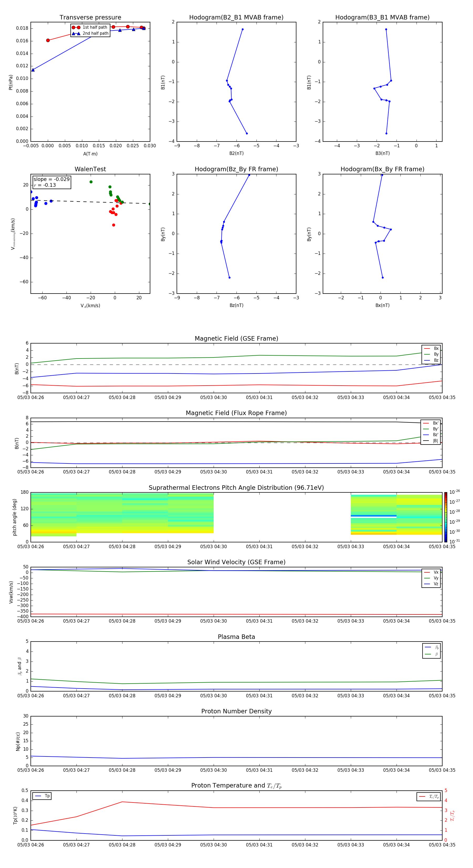Click the 'Np(#/cc)' y-axis label
This screenshot has width=473, height=868.
coord(18,741)
